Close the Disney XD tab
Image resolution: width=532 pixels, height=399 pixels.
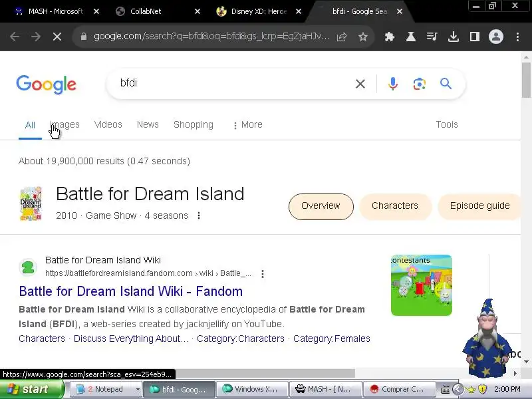pos(299,11)
